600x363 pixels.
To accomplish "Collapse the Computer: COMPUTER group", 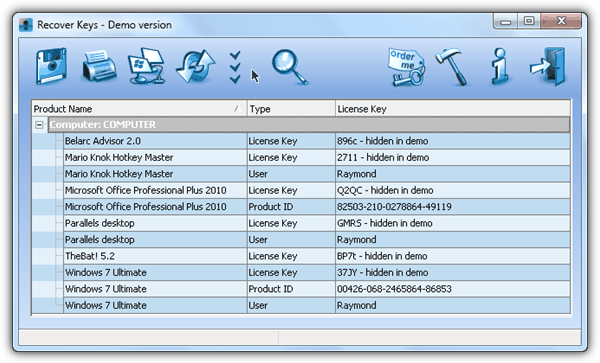I will [39, 125].
